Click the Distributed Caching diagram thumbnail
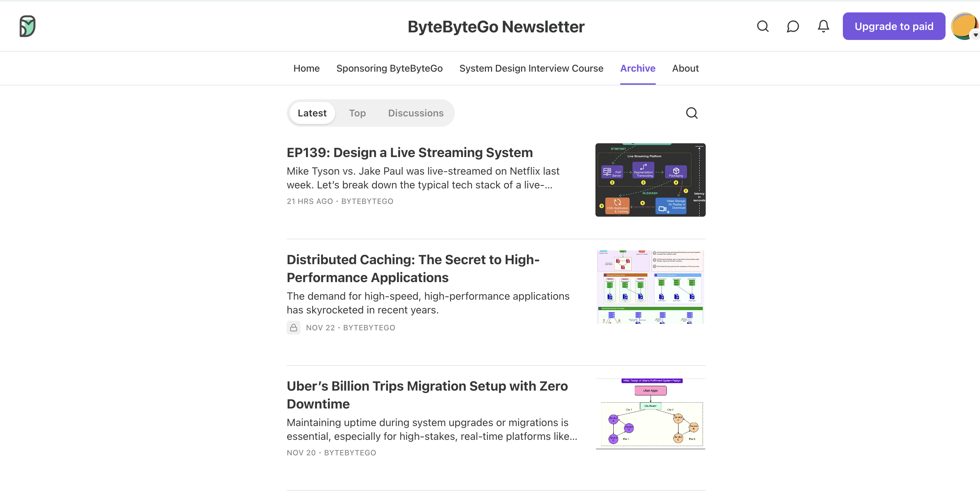This screenshot has width=980, height=496. (650, 287)
